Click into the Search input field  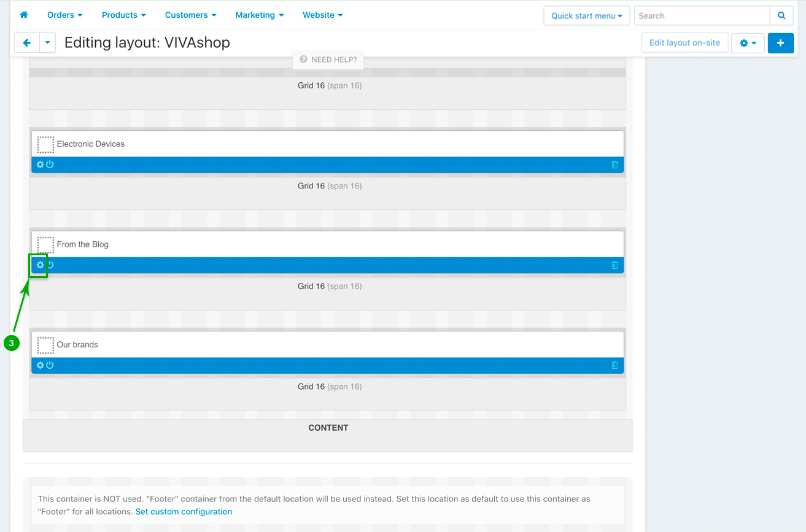tap(702, 15)
